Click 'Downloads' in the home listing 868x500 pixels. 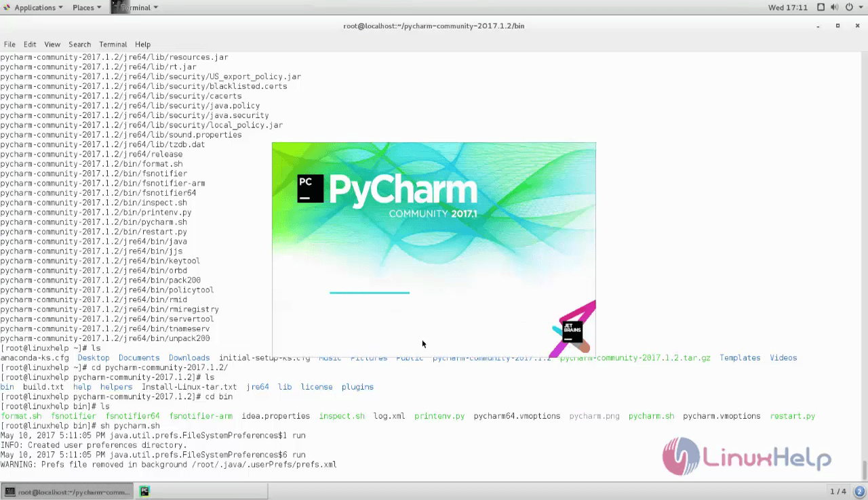pos(189,358)
